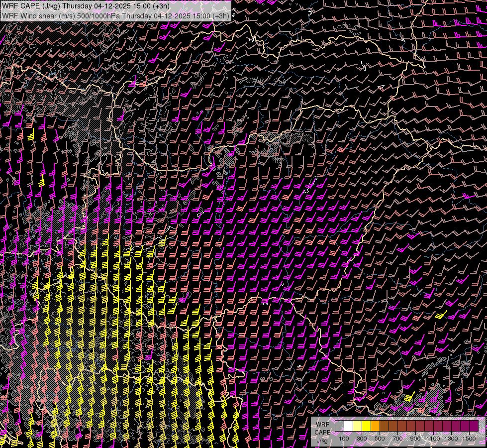Image resolution: width=487 pixels, height=448 pixels.
Task: Click the 500 label on the CAPE legend
Action: point(380,439)
